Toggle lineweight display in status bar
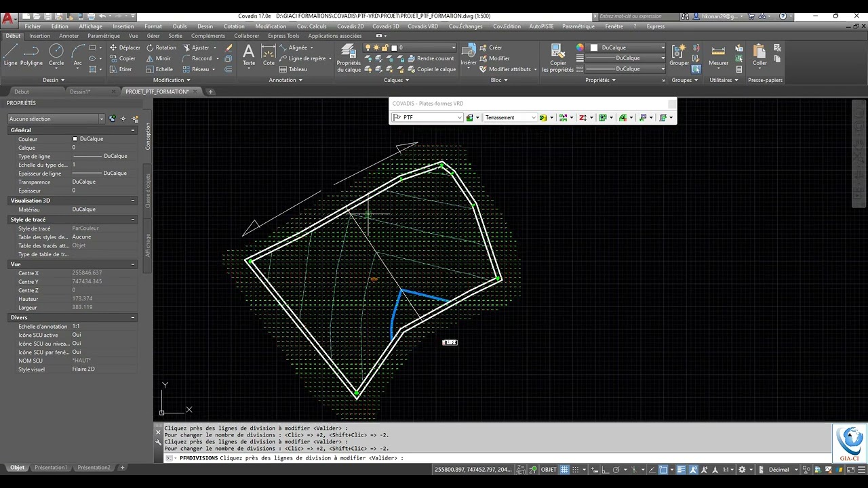 (x=681, y=469)
